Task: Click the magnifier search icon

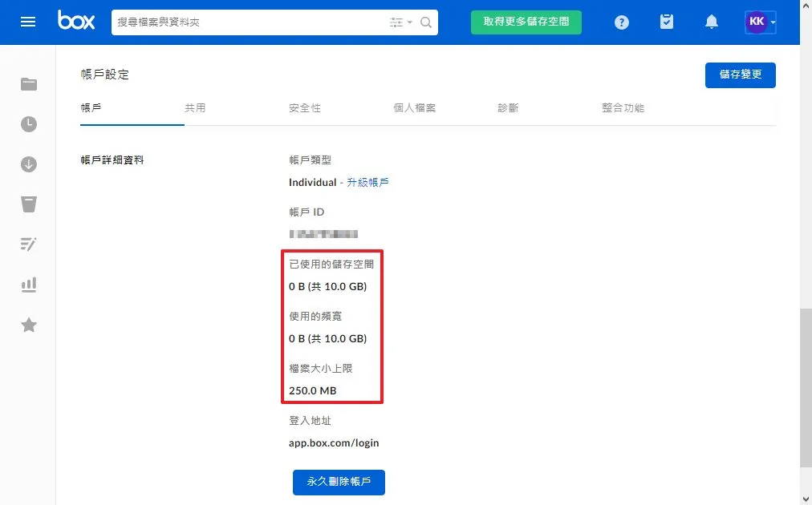Action: coord(426,22)
